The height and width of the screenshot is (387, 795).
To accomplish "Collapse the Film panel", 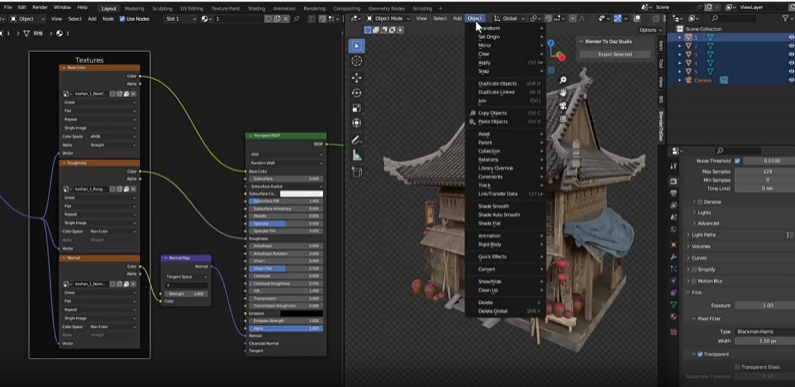I will click(x=696, y=293).
